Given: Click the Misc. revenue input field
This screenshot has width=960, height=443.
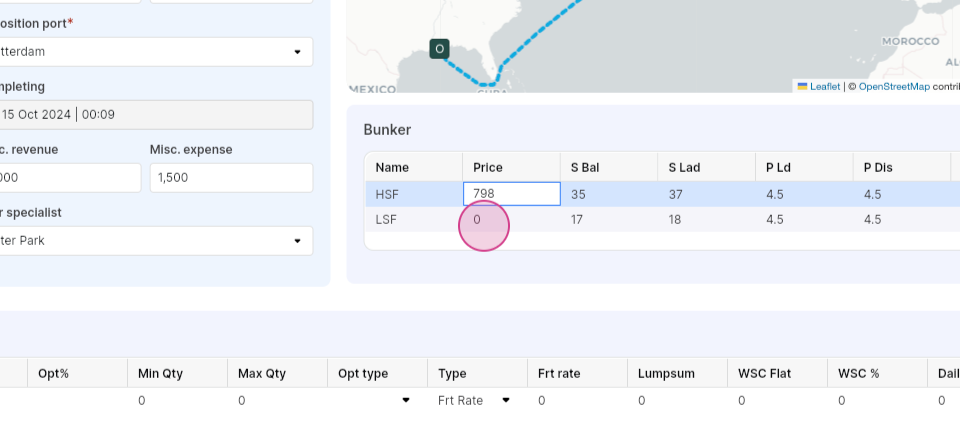Looking at the screenshot, I should click(69, 178).
